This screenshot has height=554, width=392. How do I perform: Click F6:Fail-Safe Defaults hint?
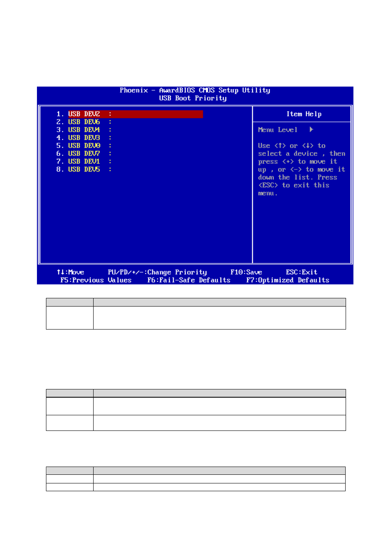(x=189, y=280)
